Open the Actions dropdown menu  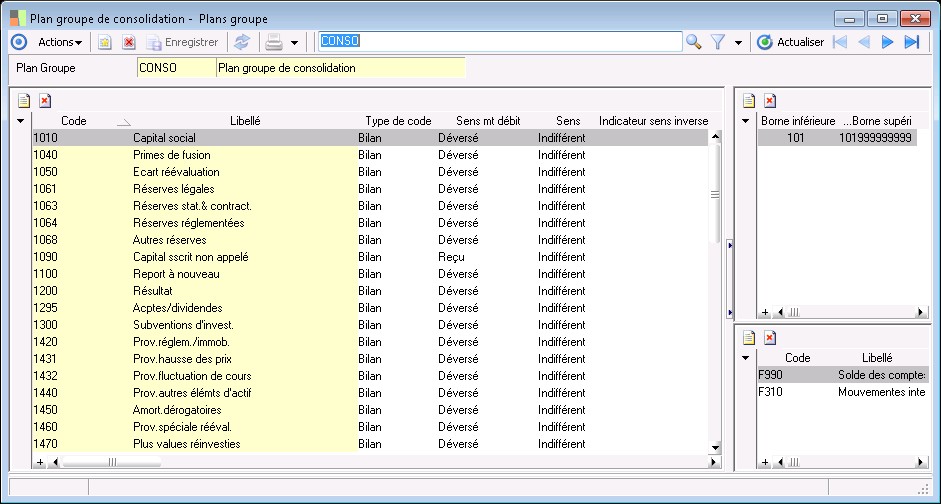click(x=60, y=42)
